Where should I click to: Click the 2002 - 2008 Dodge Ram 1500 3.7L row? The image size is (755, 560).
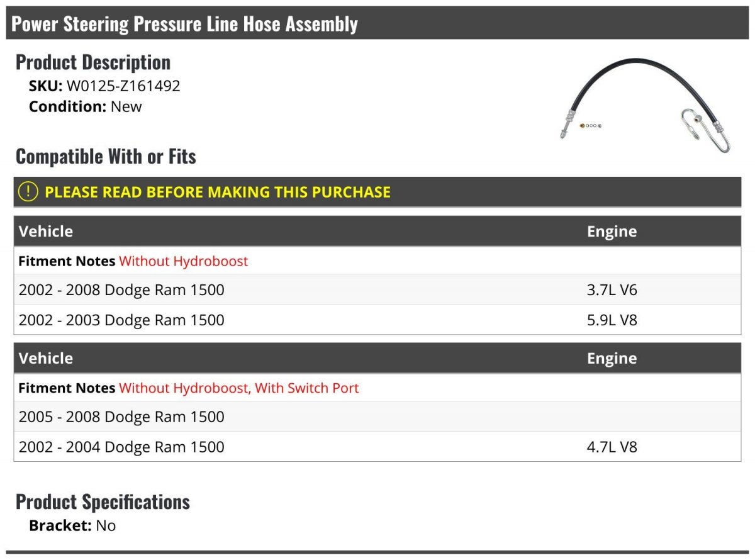[377, 290]
